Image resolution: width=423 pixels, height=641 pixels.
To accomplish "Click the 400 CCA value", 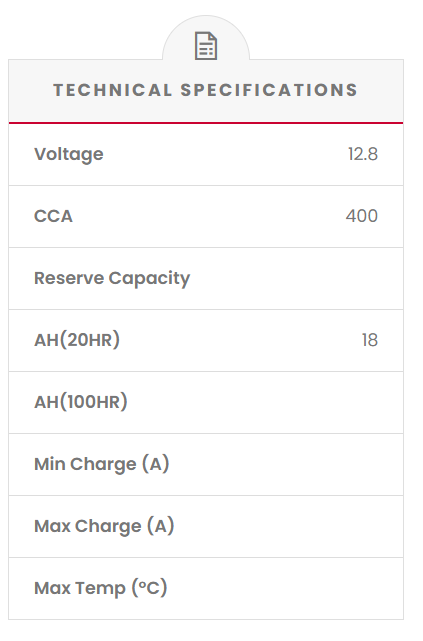I will point(362,216).
